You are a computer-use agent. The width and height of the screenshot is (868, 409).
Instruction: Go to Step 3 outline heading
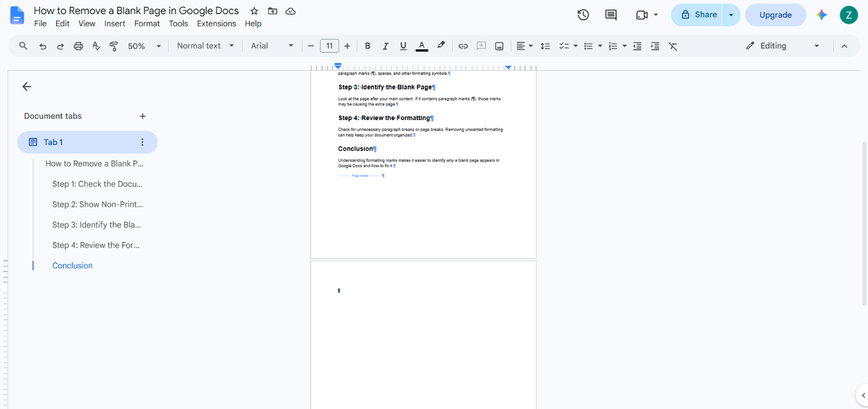click(x=96, y=224)
